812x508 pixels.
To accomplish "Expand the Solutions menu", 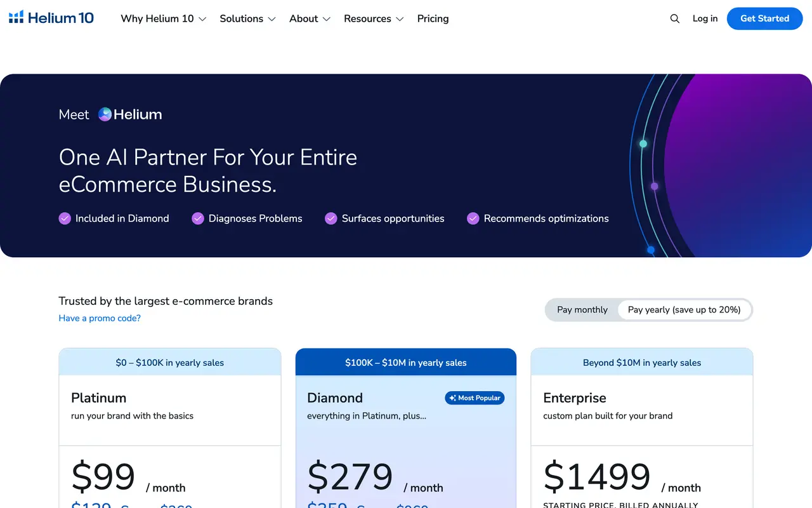I will (x=247, y=18).
